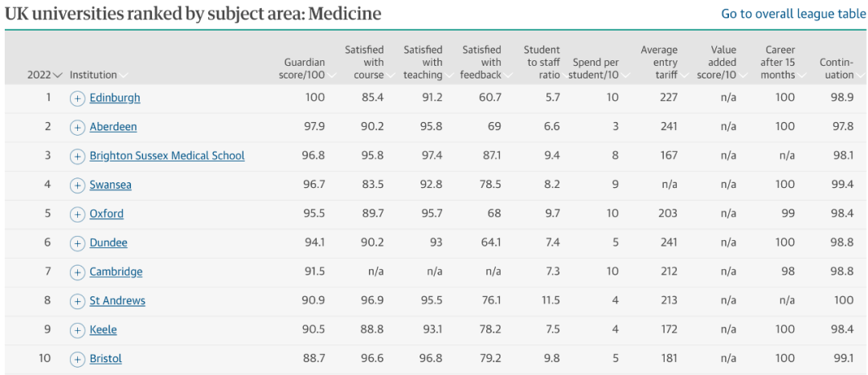The height and width of the screenshot is (375, 868).
Task: Expand the Edinburgh row plus icon
Action: tap(77, 98)
